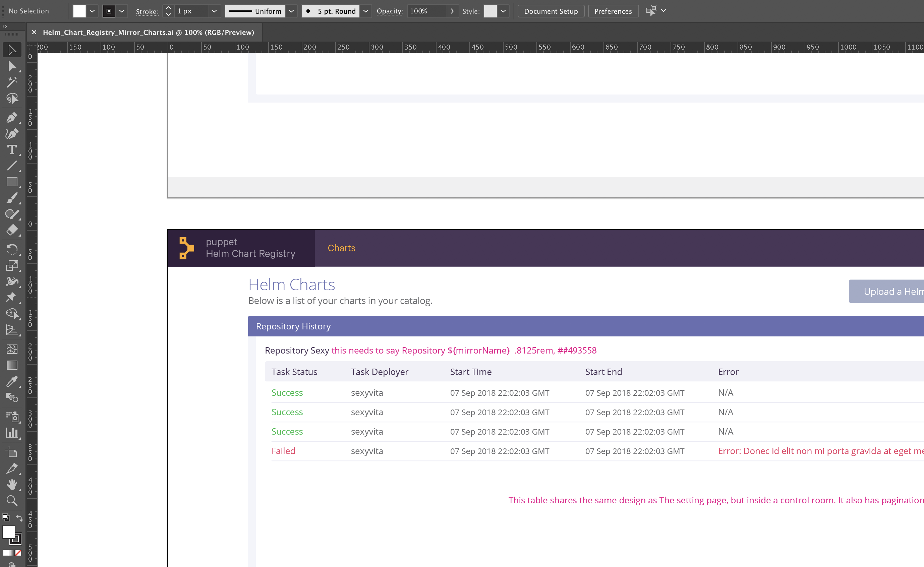Swap the fill and stroke colors
924x567 pixels.
point(19,518)
